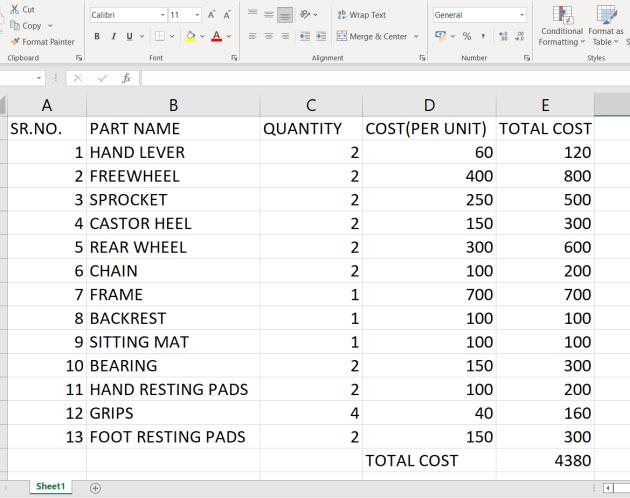This screenshot has width=630, height=498.
Task: Select the total 4380 cell
Action: point(545,461)
